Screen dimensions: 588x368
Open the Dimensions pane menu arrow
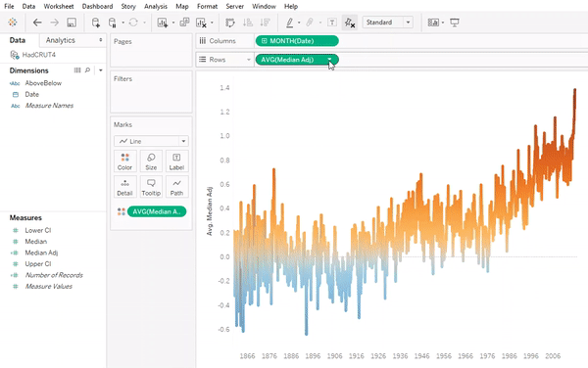click(101, 70)
